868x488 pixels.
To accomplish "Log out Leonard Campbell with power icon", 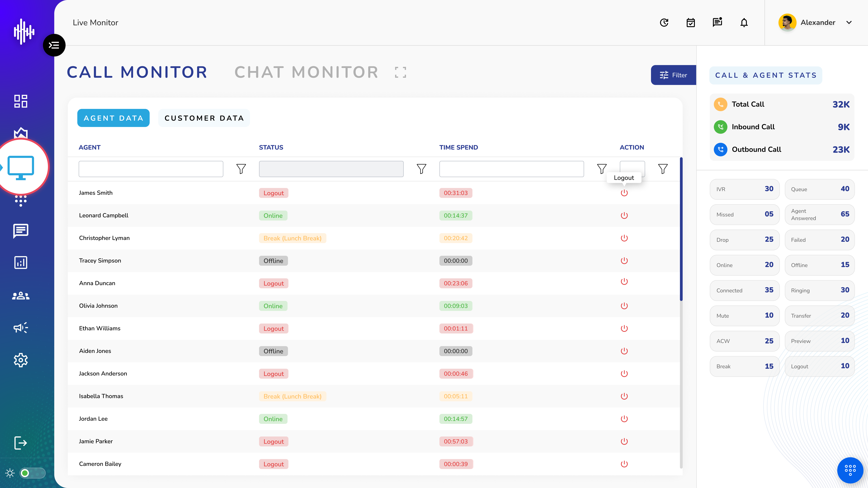I will [624, 216].
